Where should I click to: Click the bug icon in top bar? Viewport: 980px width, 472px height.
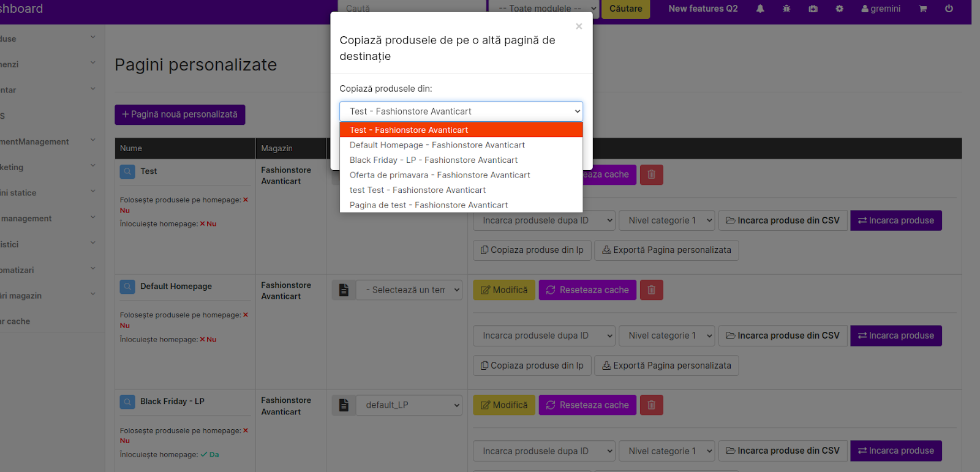click(x=786, y=9)
